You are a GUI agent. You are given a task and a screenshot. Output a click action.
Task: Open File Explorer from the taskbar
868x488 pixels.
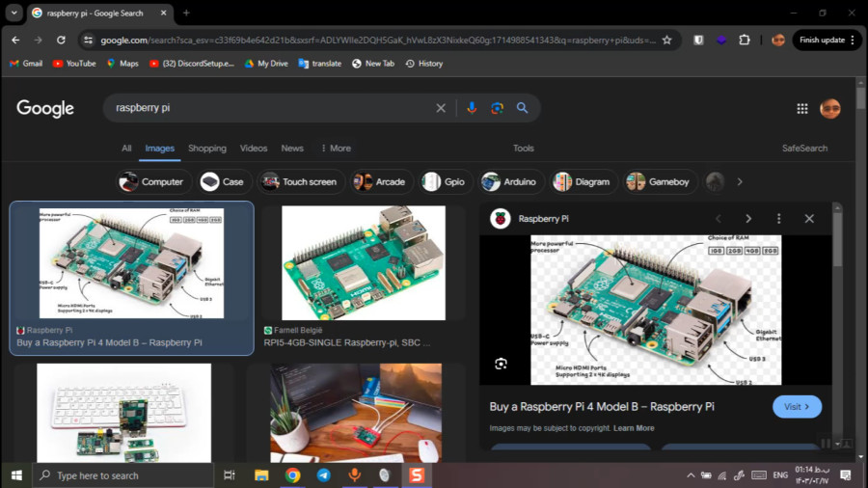(261, 475)
